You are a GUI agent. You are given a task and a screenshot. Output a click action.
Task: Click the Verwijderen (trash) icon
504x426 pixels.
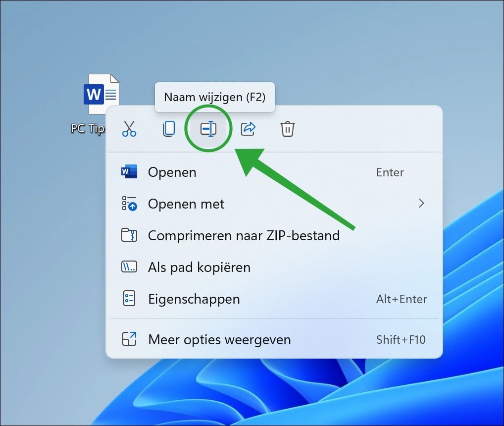288,128
